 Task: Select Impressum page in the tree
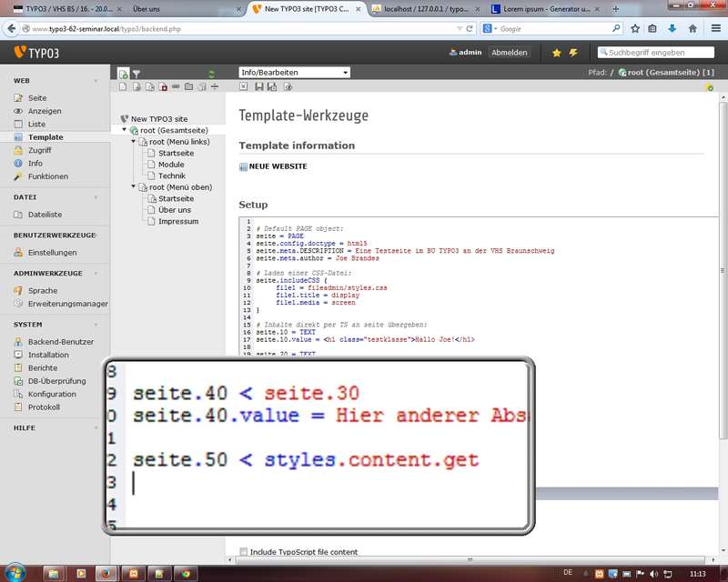tap(177, 221)
